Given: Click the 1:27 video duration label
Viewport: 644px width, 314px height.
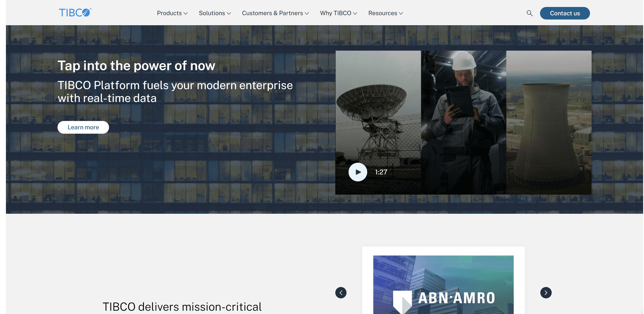Looking at the screenshot, I should pyautogui.click(x=381, y=172).
